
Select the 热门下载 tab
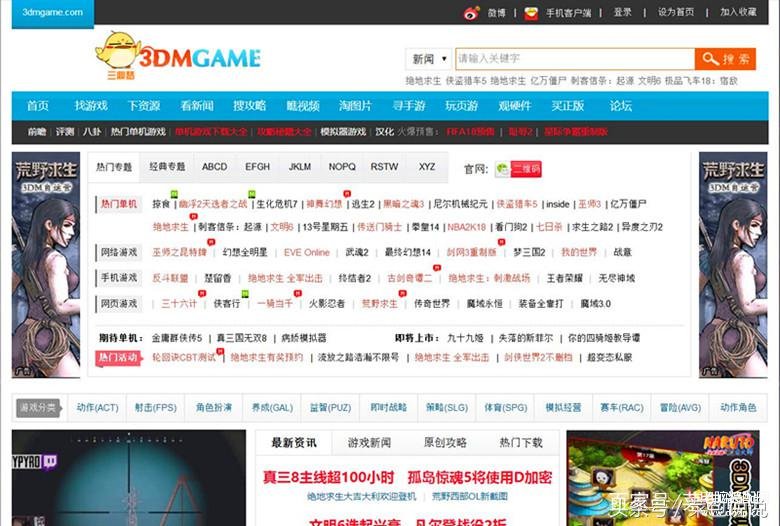pos(521,442)
